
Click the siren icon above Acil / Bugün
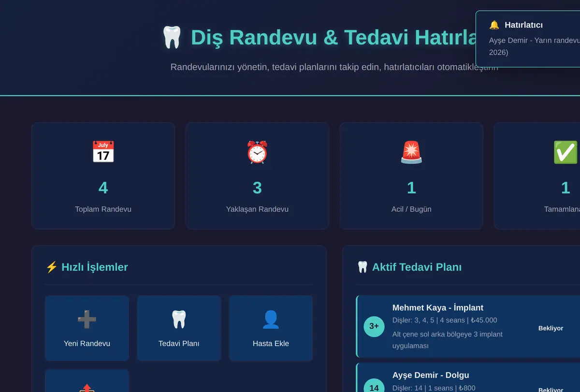[411, 152]
